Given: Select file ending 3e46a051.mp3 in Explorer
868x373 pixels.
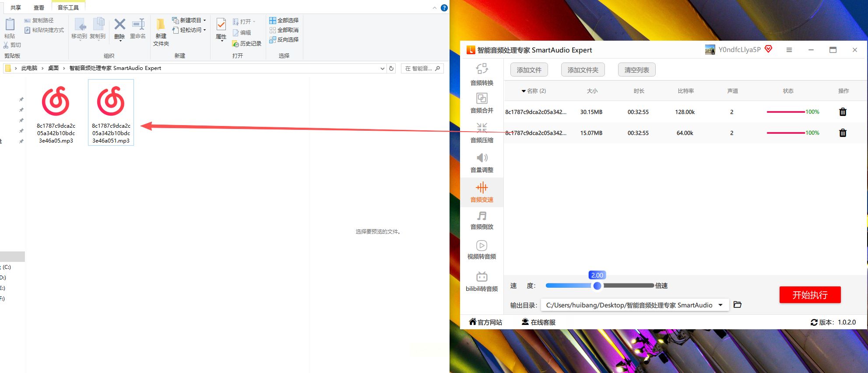Looking at the screenshot, I should tap(111, 113).
